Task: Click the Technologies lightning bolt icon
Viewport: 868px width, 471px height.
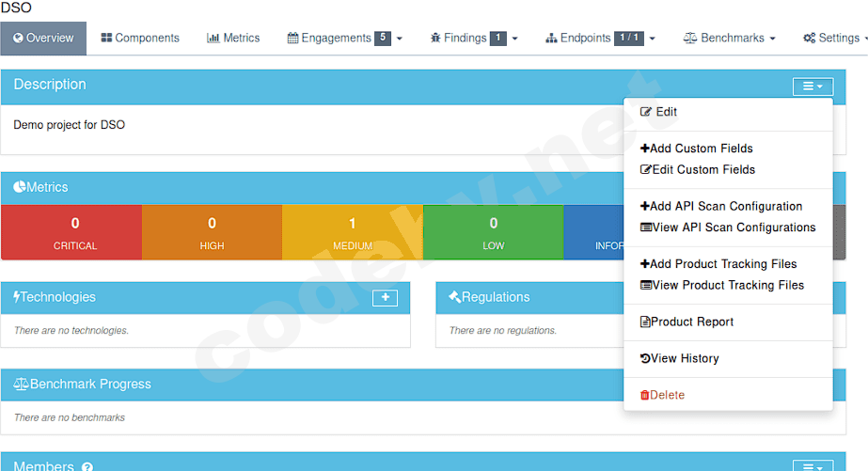Action: [x=17, y=297]
